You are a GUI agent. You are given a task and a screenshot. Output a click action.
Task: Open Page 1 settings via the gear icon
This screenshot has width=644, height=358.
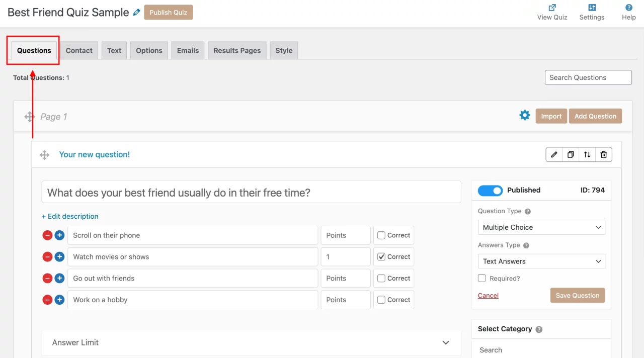(x=525, y=115)
